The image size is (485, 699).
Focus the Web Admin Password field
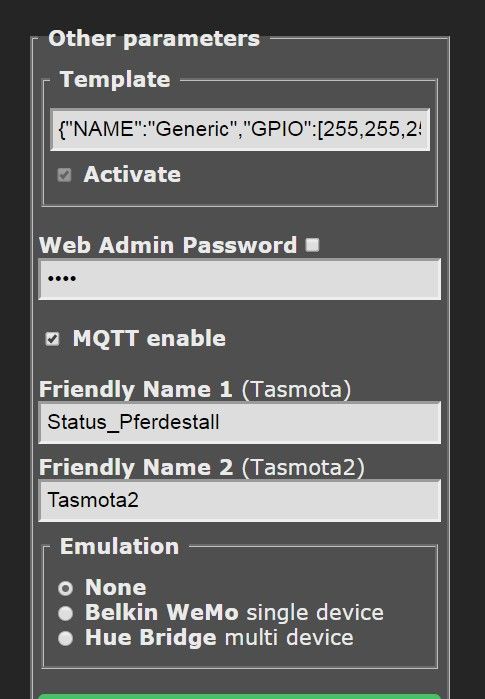coord(240,279)
